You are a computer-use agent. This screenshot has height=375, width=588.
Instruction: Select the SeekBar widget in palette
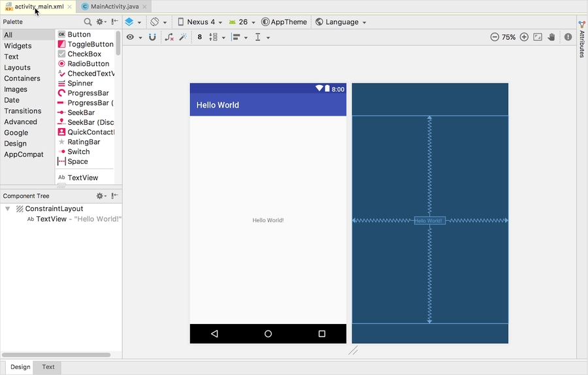point(80,112)
